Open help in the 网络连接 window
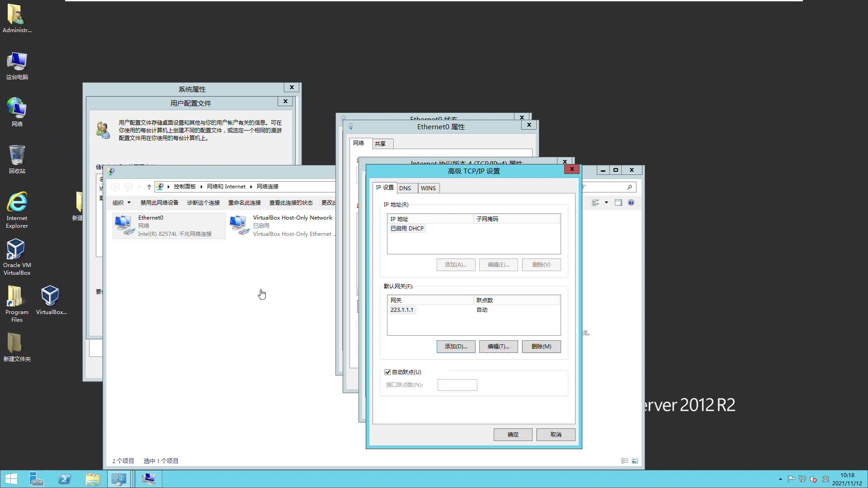Image resolution: width=868 pixels, height=488 pixels. pyautogui.click(x=631, y=202)
